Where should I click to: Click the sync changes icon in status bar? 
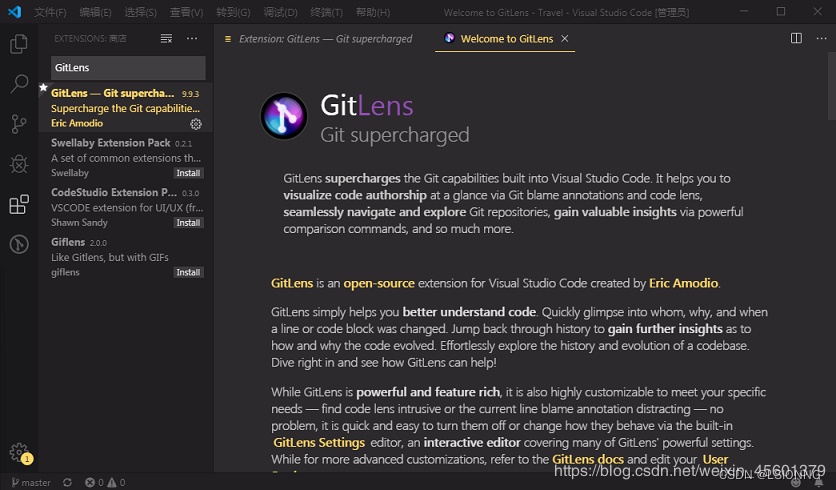(67, 483)
